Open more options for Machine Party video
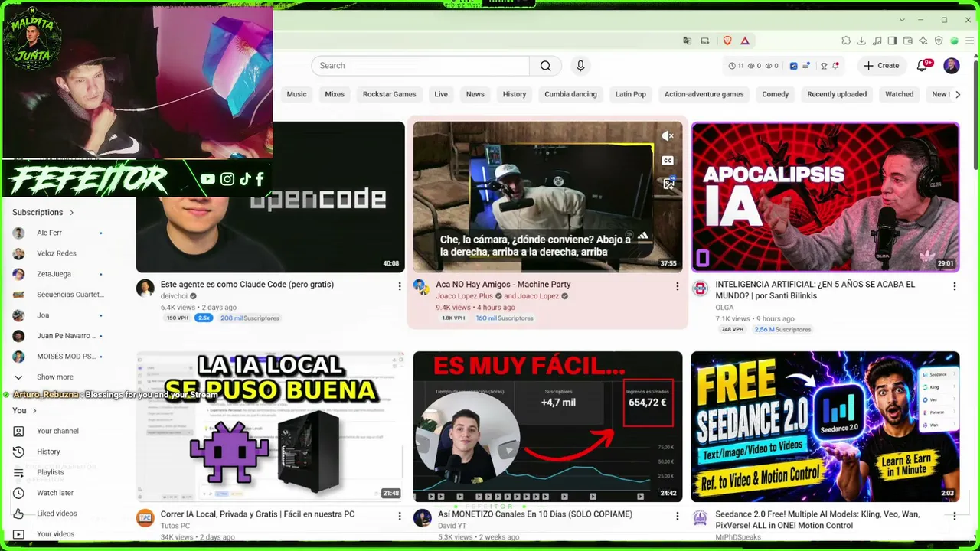The height and width of the screenshot is (551, 980). coord(677,286)
